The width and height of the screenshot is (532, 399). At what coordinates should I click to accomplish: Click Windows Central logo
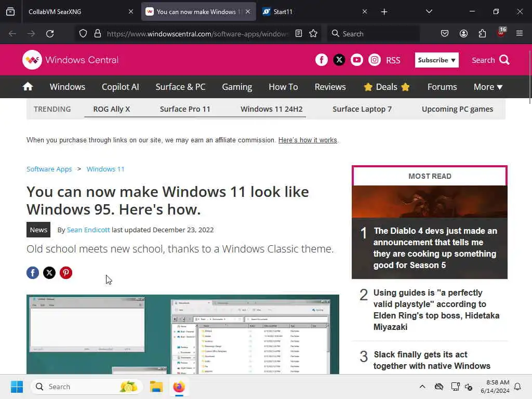tap(71, 60)
